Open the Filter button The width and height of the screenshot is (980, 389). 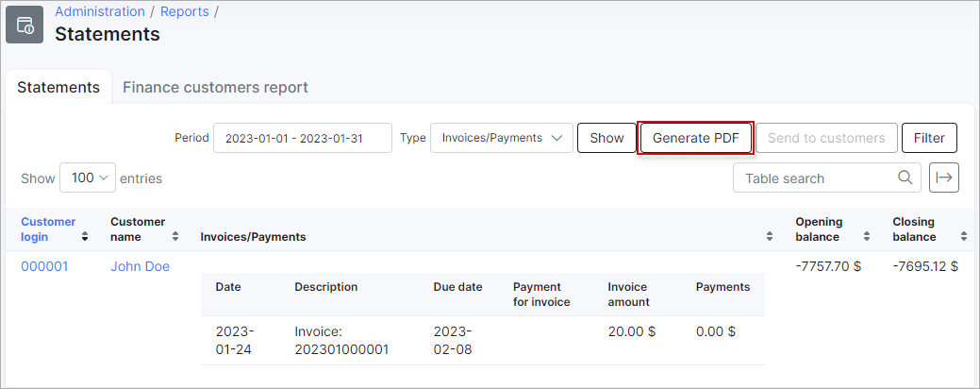click(x=929, y=138)
